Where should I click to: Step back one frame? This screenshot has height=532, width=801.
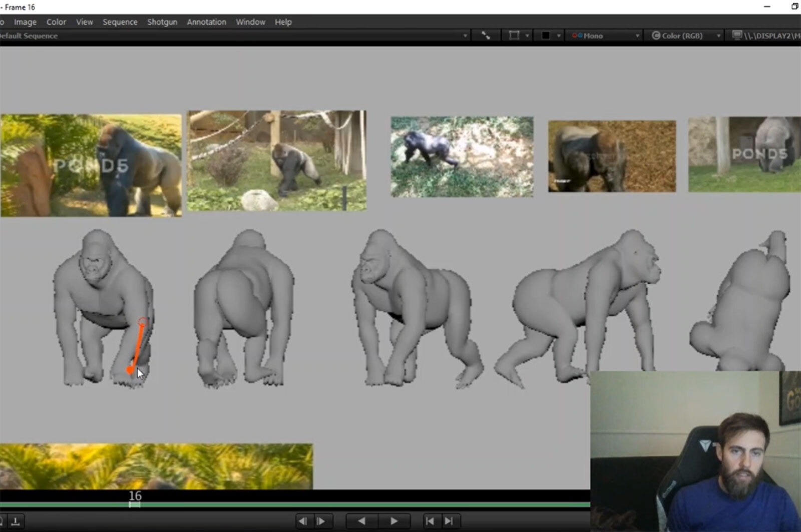302,521
